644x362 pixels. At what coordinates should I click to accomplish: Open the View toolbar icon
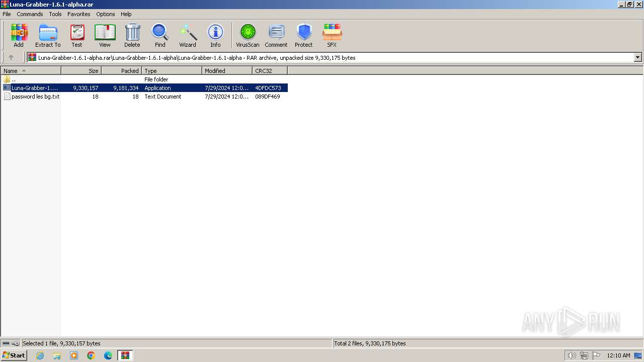click(105, 35)
